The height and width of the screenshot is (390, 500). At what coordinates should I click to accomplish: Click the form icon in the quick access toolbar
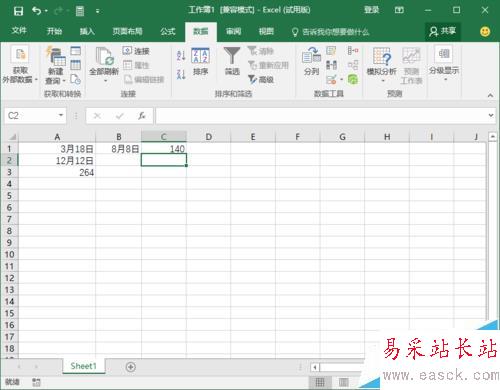pyautogui.click(x=80, y=11)
